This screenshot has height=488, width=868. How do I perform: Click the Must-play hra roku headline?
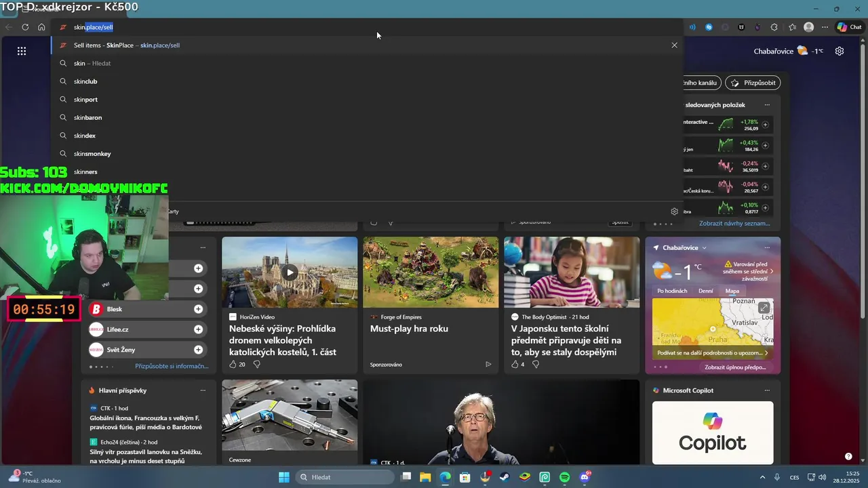(x=409, y=329)
